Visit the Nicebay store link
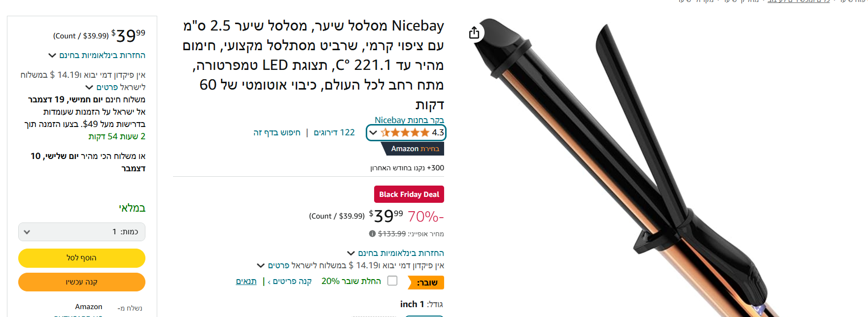868x317 pixels. (409, 120)
